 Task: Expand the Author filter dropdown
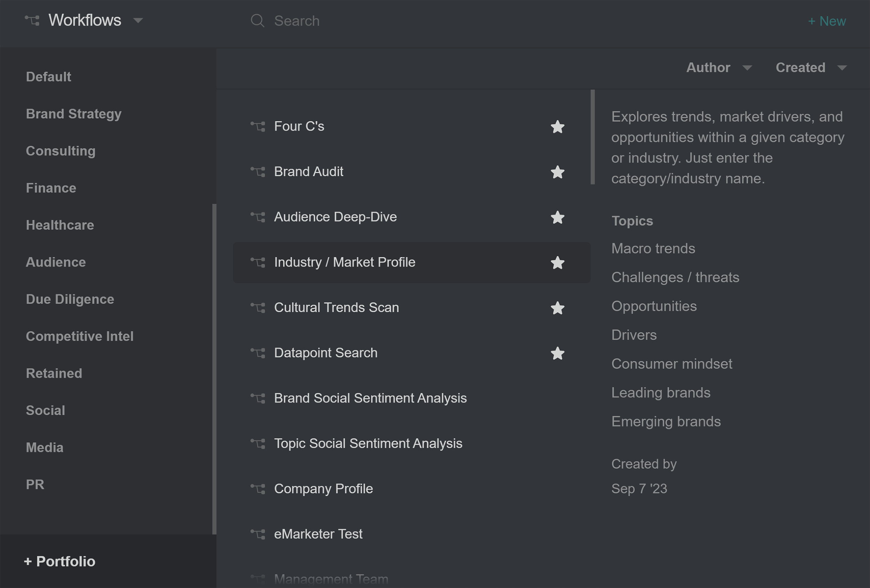tap(747, 68)
